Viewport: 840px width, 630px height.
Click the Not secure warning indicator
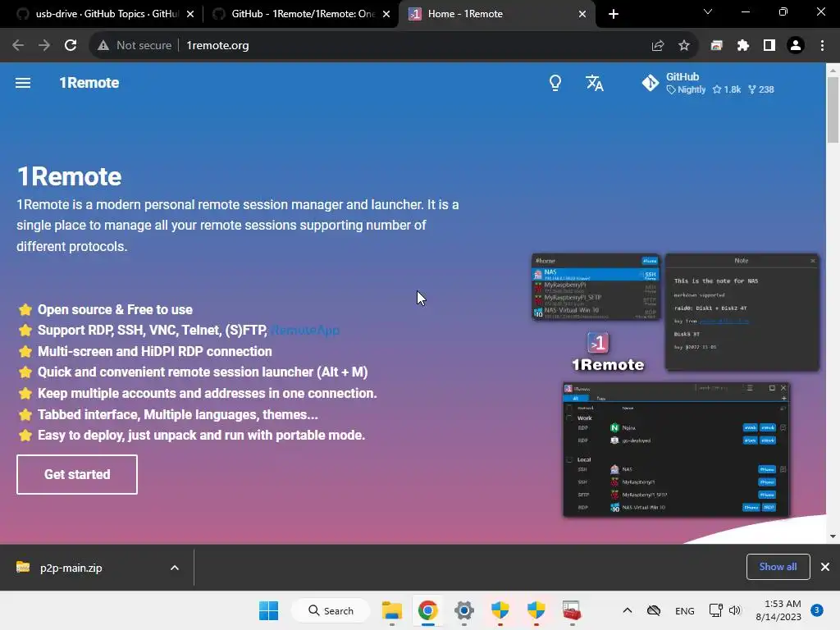click(x=135, y=46)
